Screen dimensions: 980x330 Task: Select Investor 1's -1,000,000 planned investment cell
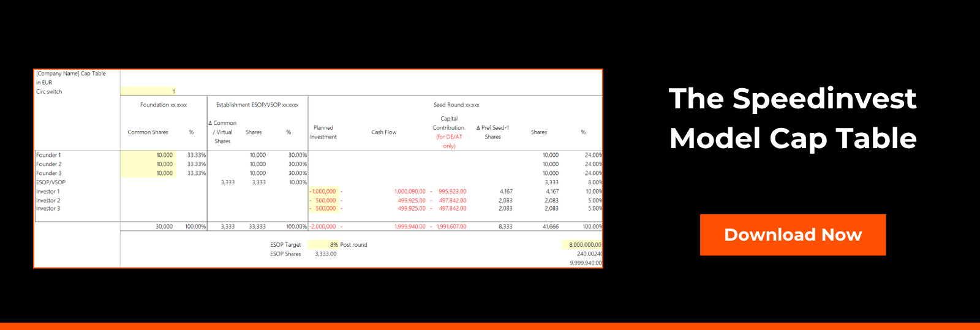click(323, 192)
